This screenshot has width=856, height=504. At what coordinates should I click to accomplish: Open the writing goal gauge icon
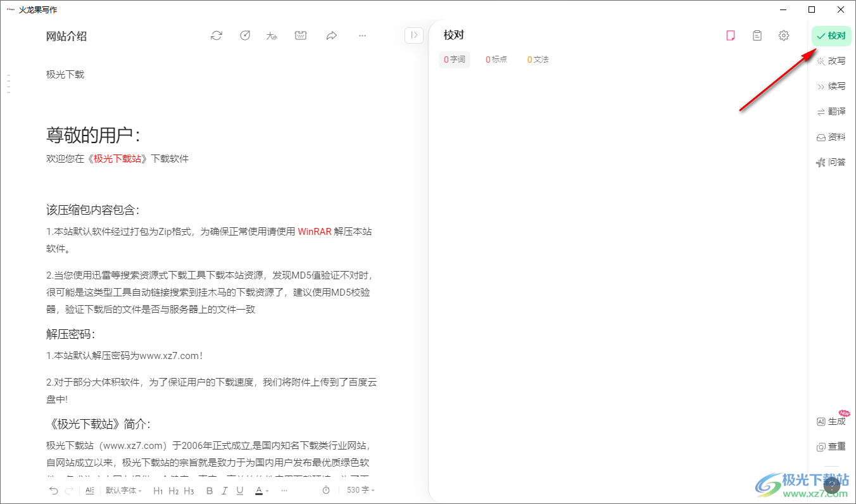pyautogui.click(x=245, y=35)
